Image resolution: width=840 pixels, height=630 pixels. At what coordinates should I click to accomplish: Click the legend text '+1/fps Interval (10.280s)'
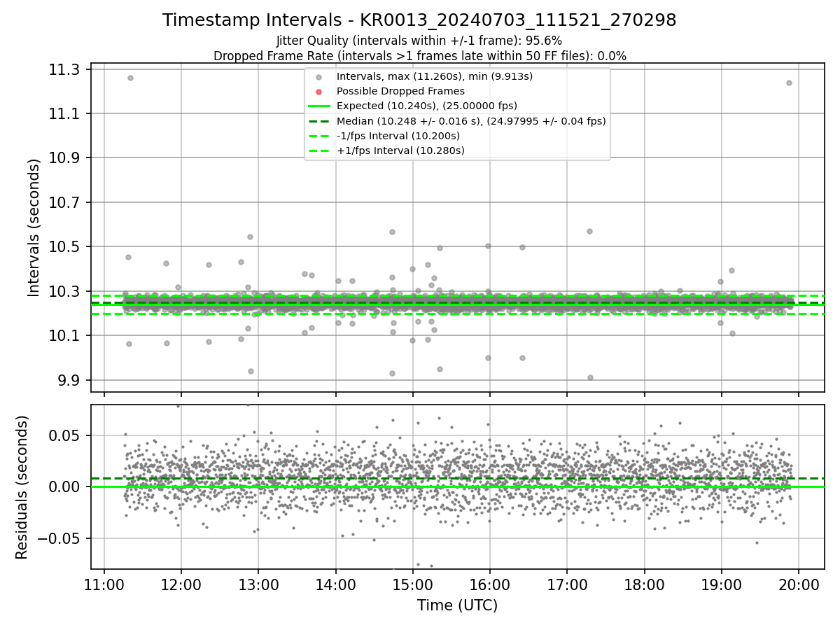(400, 150)
